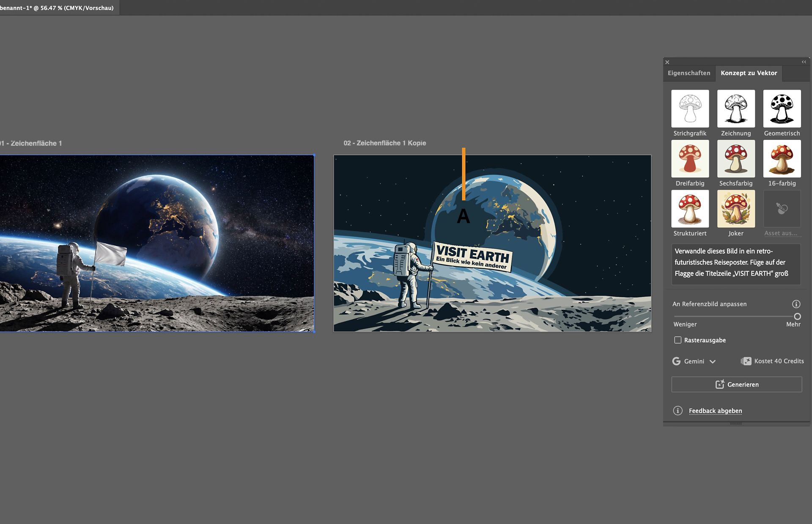Enable the Rasterausgabe checkbox
The image size is (812, 524).
click(x=678, y=340)
